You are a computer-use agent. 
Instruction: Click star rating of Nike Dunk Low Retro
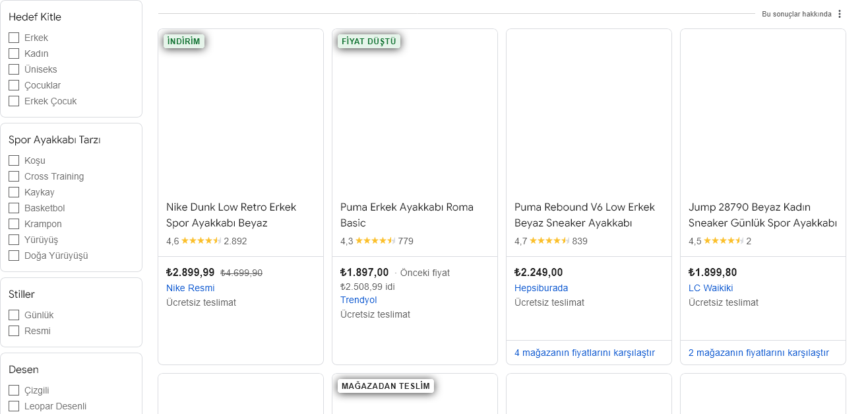(x=201, y=241)
